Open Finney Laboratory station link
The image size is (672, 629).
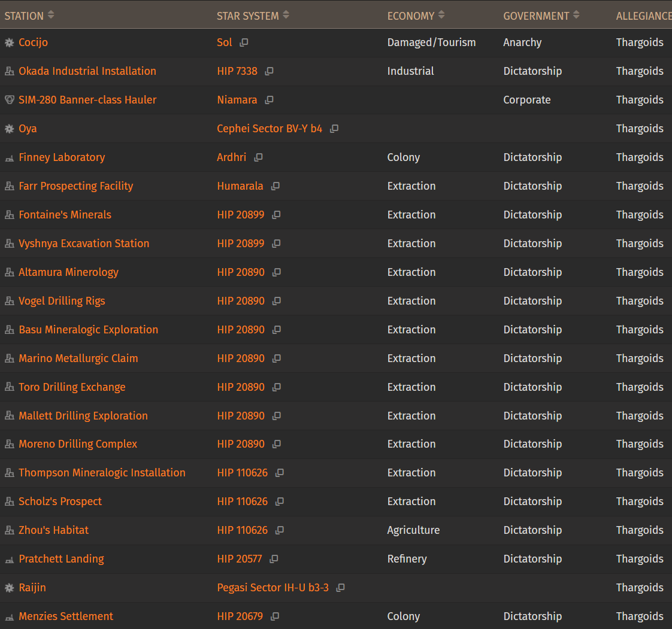point(62,157)
